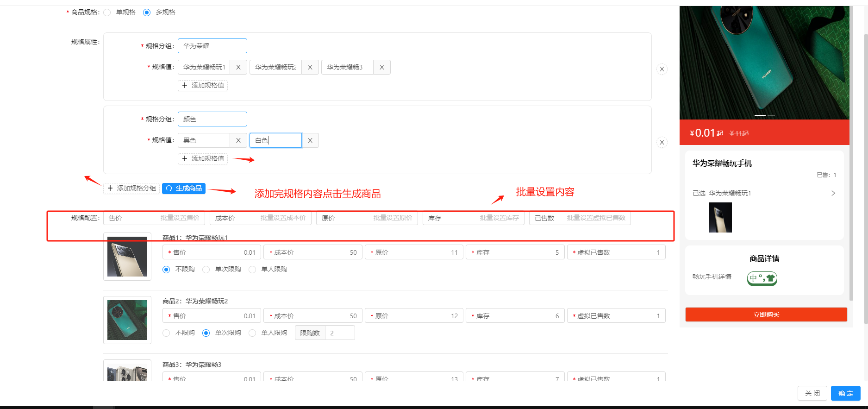The width and height of the screenshot is (868, 409).
Task: Edit the spec value field 黑色
Action: pos(204,140)
